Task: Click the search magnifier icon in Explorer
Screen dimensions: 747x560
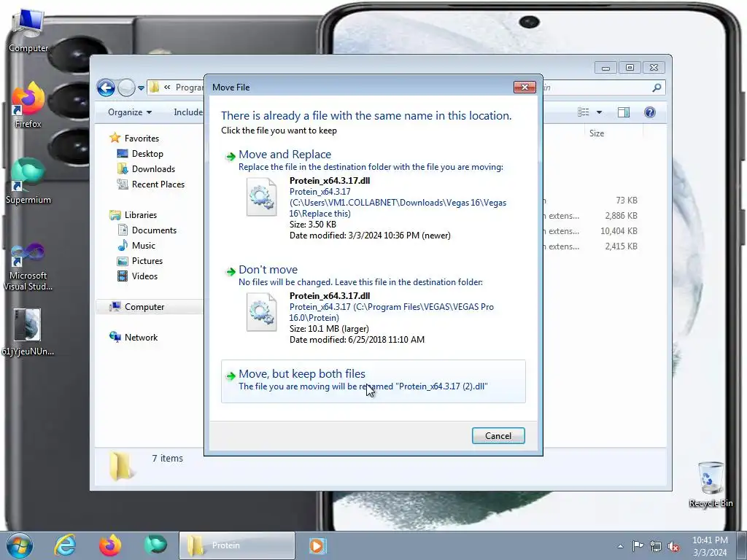Action: (x=657, y=87)
